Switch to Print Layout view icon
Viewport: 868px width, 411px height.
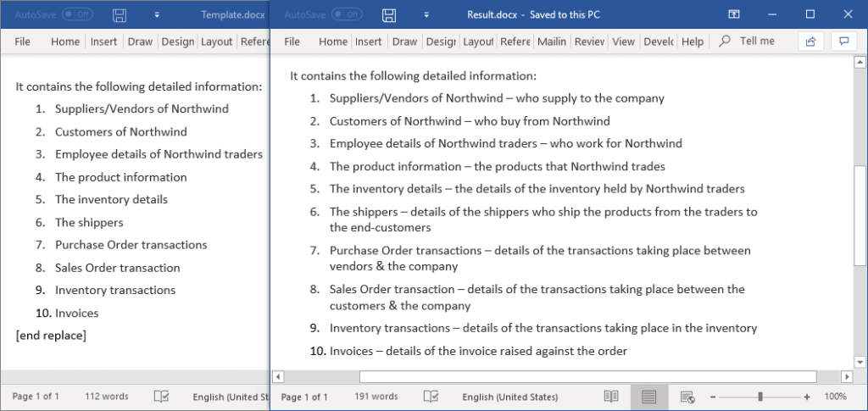(x=649, y=397)
